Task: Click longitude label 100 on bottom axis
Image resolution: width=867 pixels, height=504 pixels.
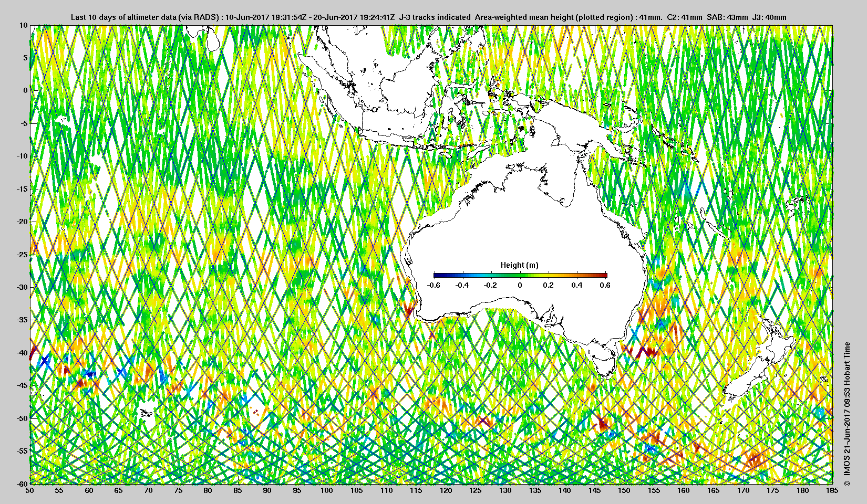Action: coord(327,490)
